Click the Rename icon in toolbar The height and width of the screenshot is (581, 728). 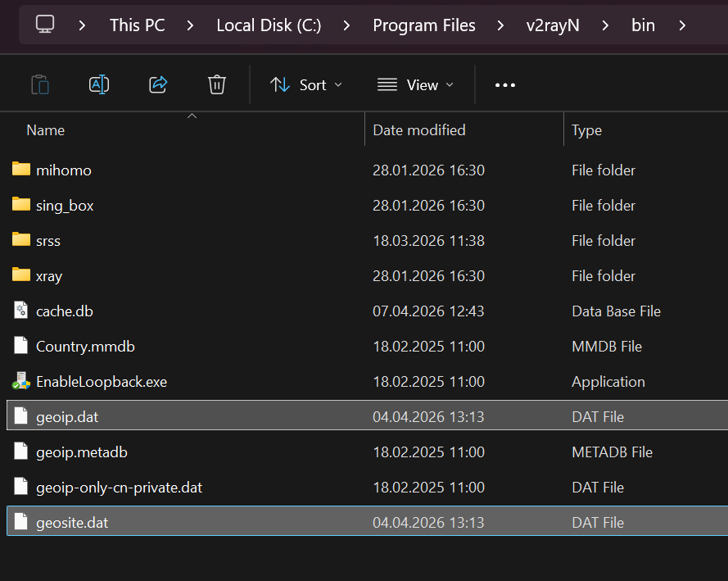click(x=99, y=84)
